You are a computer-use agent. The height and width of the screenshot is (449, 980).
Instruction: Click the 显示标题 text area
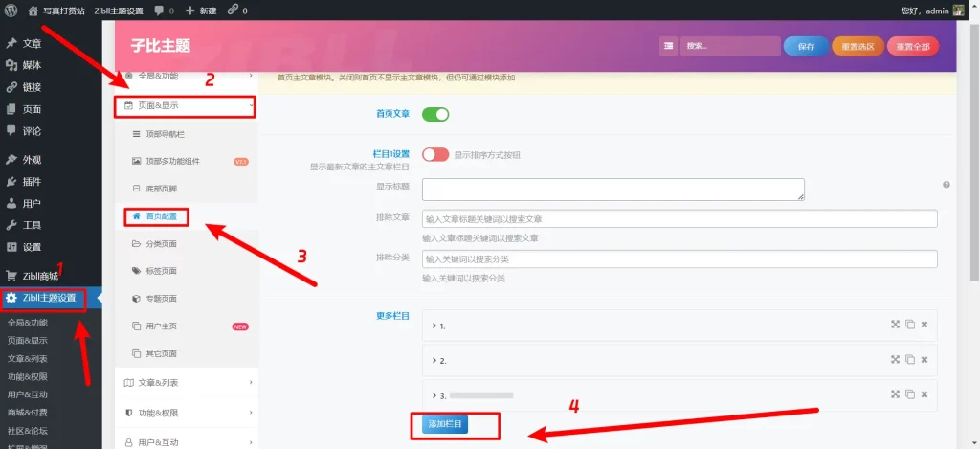613,190
